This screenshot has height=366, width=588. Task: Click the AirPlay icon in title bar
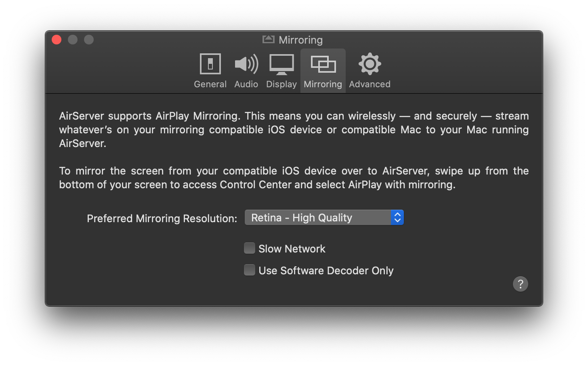coord(268,39)
